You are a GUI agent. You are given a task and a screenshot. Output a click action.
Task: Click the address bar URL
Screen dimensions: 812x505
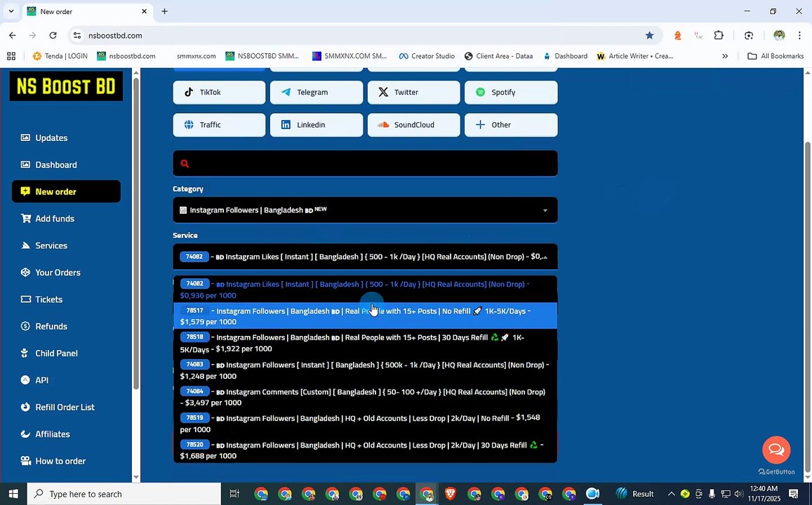pos(115,35)
